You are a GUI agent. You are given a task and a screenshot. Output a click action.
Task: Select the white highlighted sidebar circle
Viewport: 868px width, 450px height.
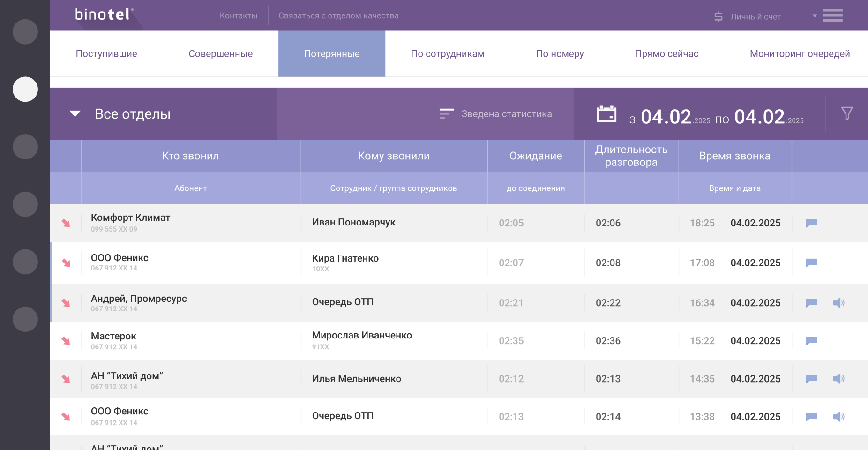point(25,89)
